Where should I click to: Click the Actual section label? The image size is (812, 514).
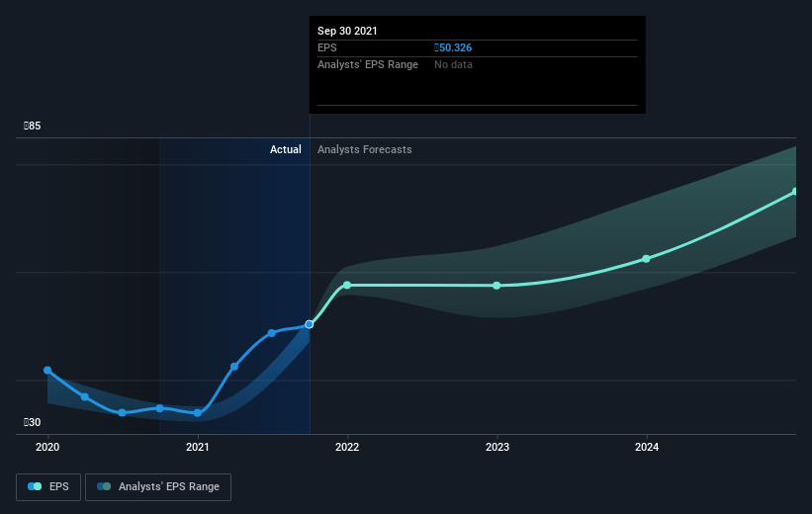coord(286,149)
